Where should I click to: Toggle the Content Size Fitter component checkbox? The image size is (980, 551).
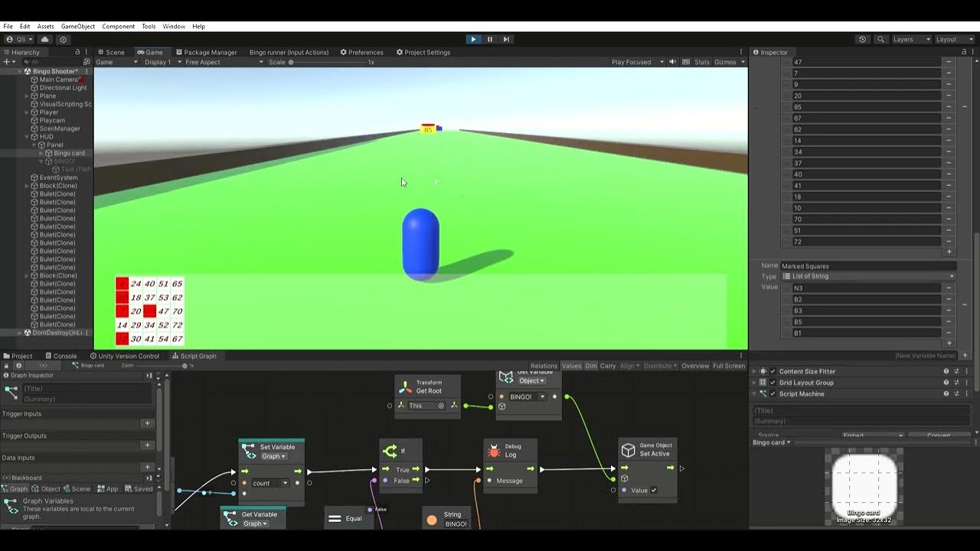click(x=773, y=371)
